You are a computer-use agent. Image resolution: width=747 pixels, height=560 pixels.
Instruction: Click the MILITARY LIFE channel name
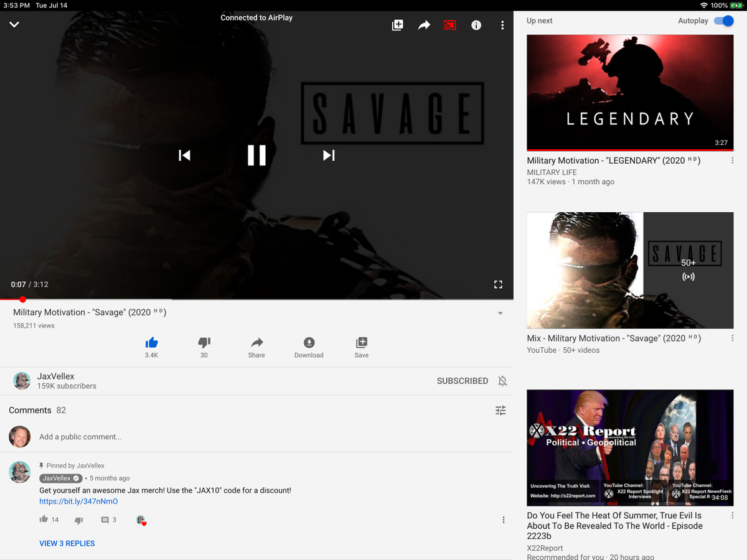click(x=552, y=172)
